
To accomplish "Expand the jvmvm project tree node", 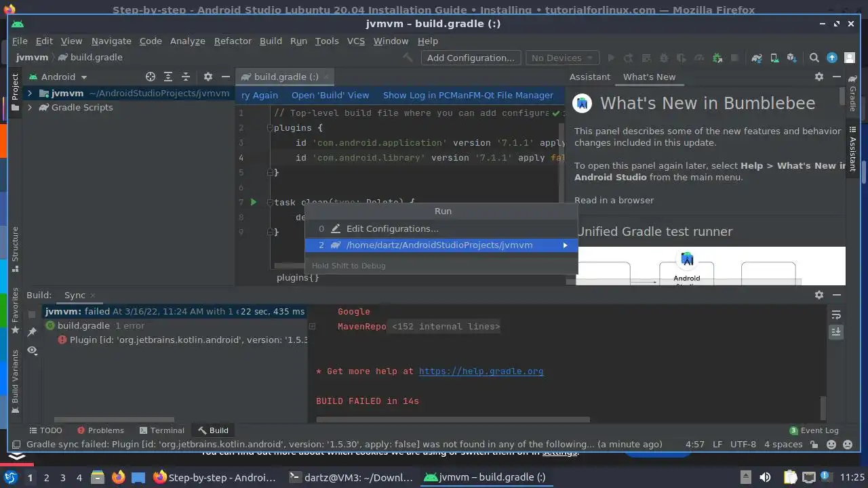I will tap(30, 93).
